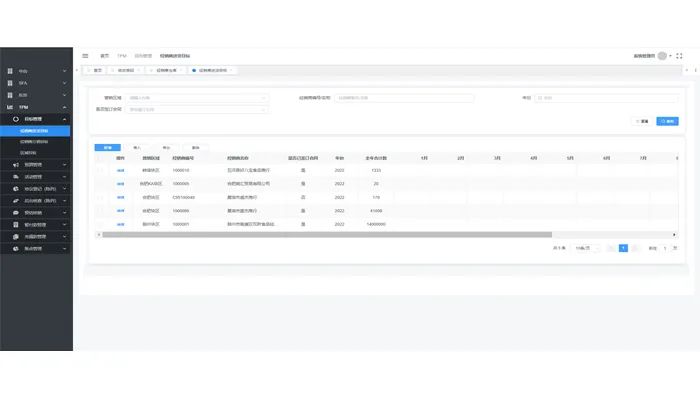Click the year picker input at right
Image resolution: width=700 pixels, height=400 pixels.
click(606, 98)
